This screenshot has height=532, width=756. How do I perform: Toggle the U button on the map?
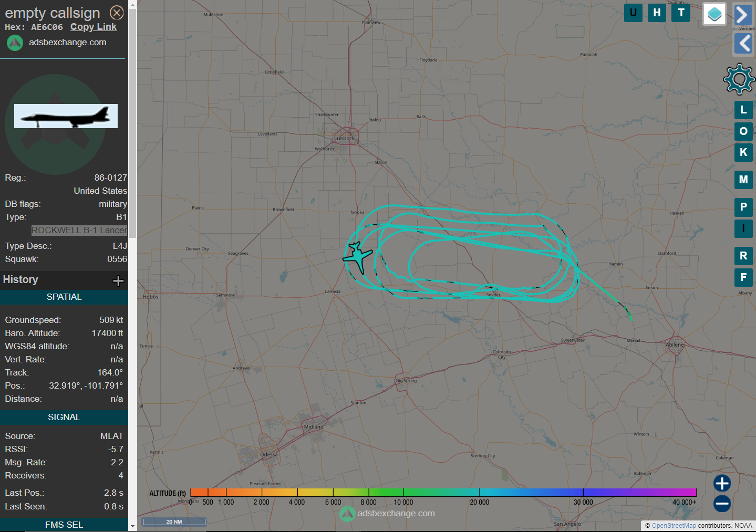633,13
